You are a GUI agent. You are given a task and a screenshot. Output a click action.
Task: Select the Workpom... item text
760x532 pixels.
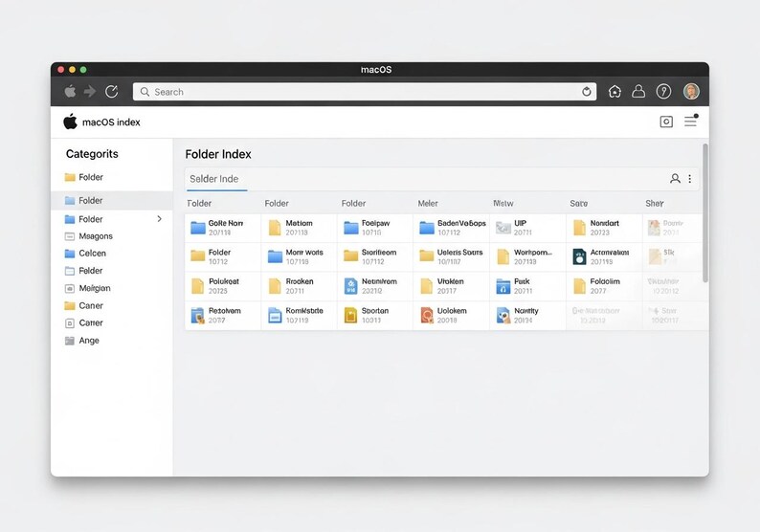[x=533, y=253]
